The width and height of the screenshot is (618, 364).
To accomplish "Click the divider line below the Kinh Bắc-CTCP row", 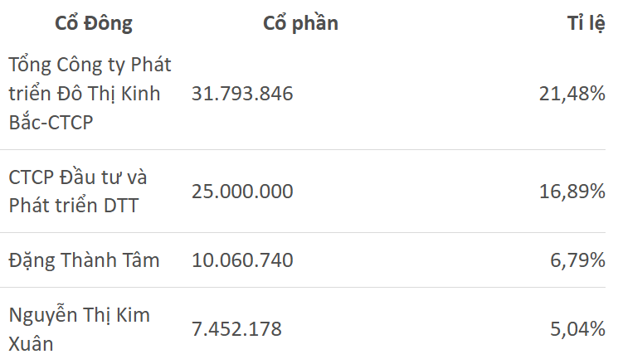I will [x=309, y=150].
